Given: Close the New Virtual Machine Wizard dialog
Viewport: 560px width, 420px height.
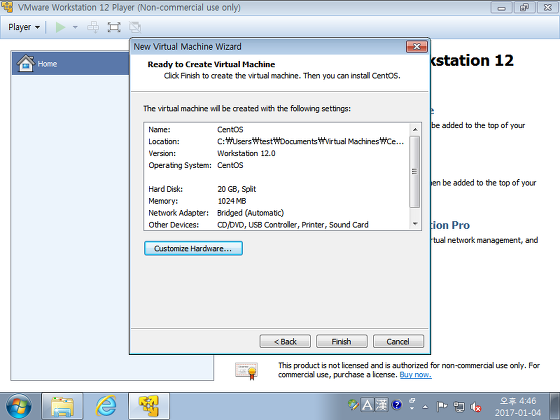Looking at the screenshot, I should click(x=416, y=46).
